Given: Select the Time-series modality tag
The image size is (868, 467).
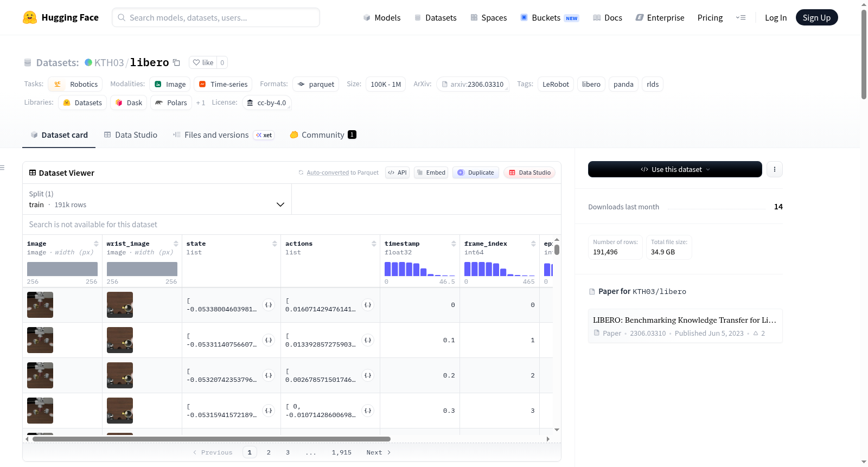Looking at the screenshot, I should [x=223, y=84].
